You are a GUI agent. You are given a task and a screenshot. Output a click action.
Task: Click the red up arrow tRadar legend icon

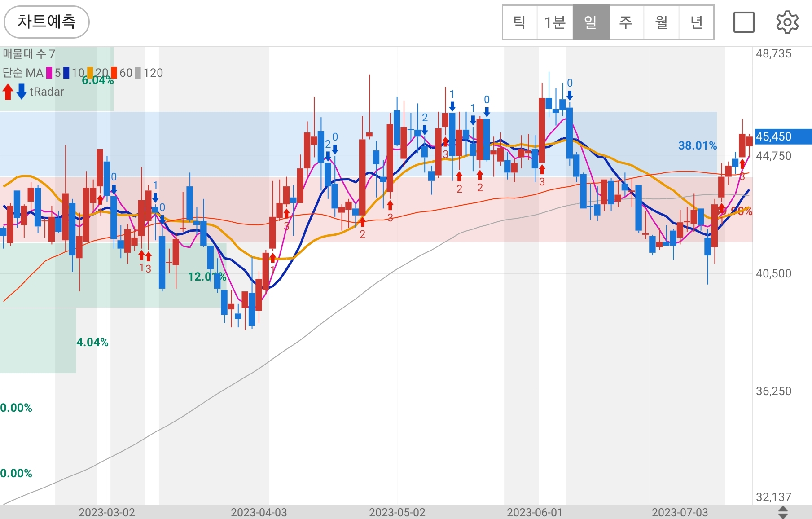[8, 92]
